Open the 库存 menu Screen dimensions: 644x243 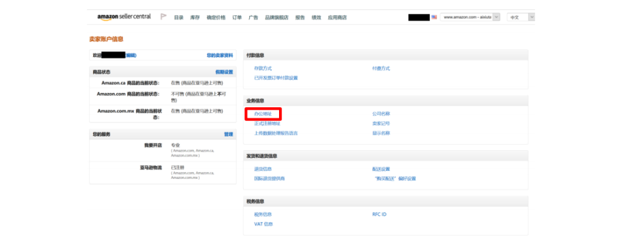(194, 18)
